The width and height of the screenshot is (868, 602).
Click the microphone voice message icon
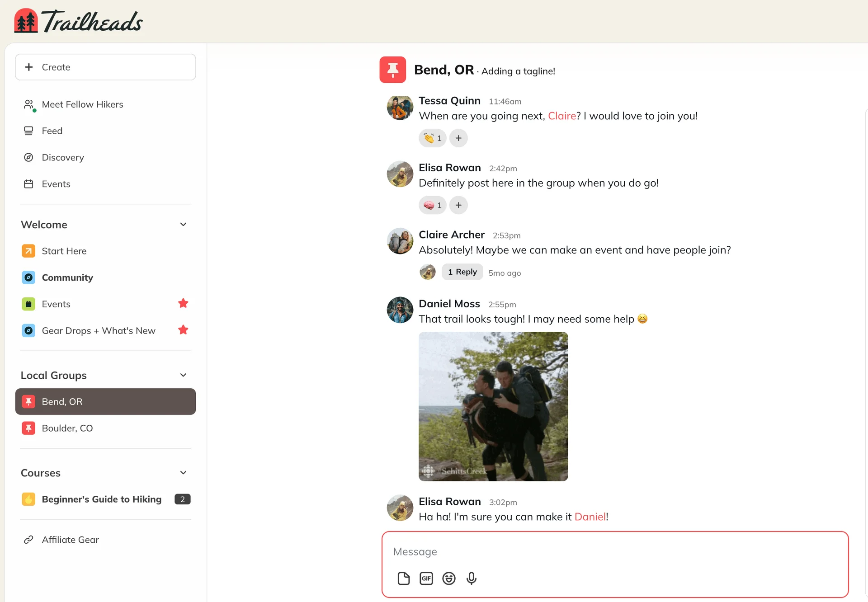[x=471, y=578]
